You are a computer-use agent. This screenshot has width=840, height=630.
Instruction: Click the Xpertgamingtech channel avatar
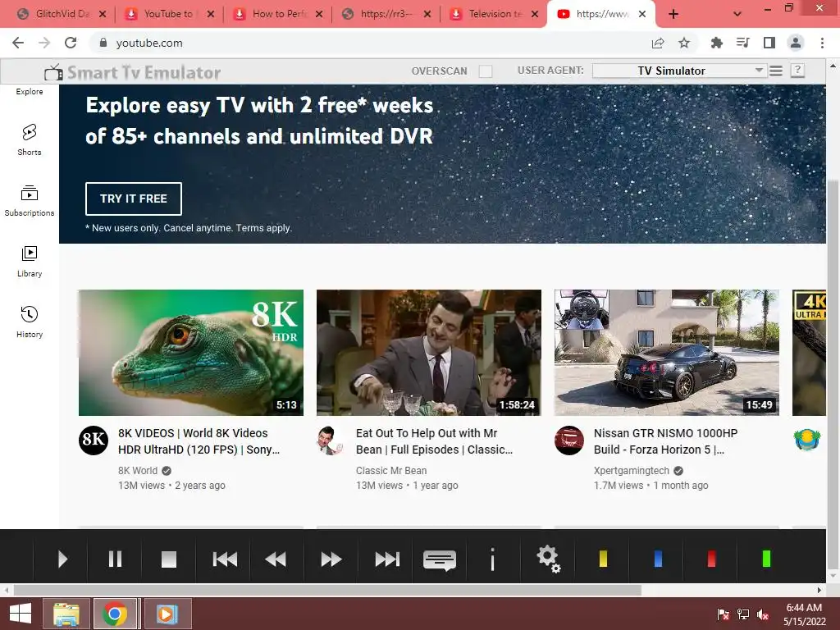point(569,441)
